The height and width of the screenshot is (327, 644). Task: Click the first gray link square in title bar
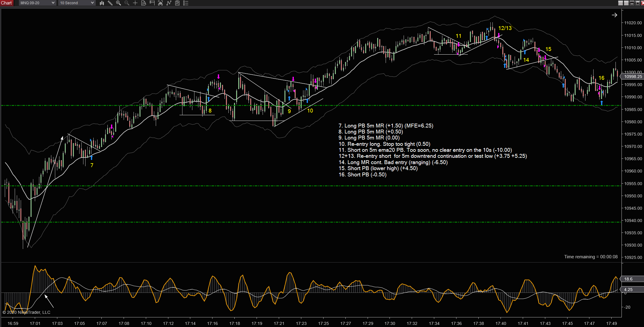(621, 3)
